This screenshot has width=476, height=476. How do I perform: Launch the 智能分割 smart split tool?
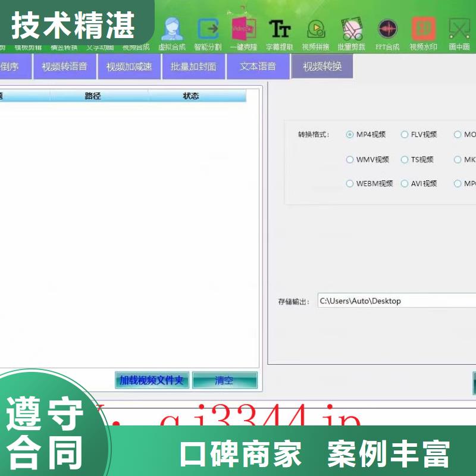click(x=208, y=34)
